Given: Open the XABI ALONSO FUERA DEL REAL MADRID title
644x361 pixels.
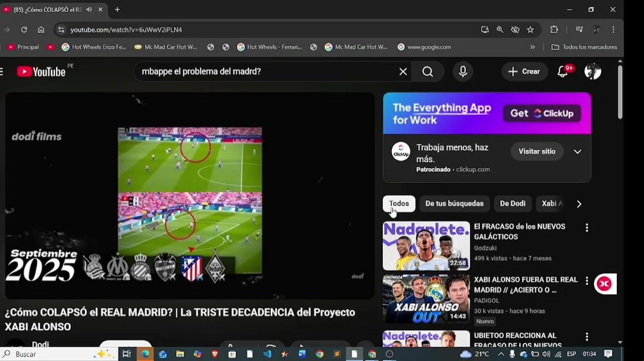Looking at the screenshot, I should (x=526, y=285).
